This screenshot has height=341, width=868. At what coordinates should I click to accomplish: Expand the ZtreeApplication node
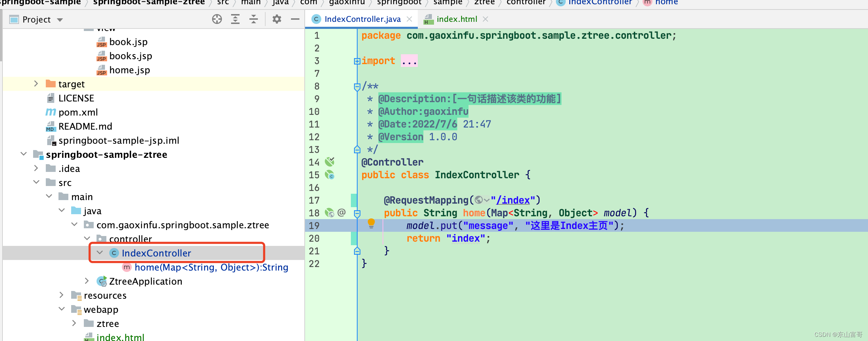pyautogui.click(x=87, y=281)
